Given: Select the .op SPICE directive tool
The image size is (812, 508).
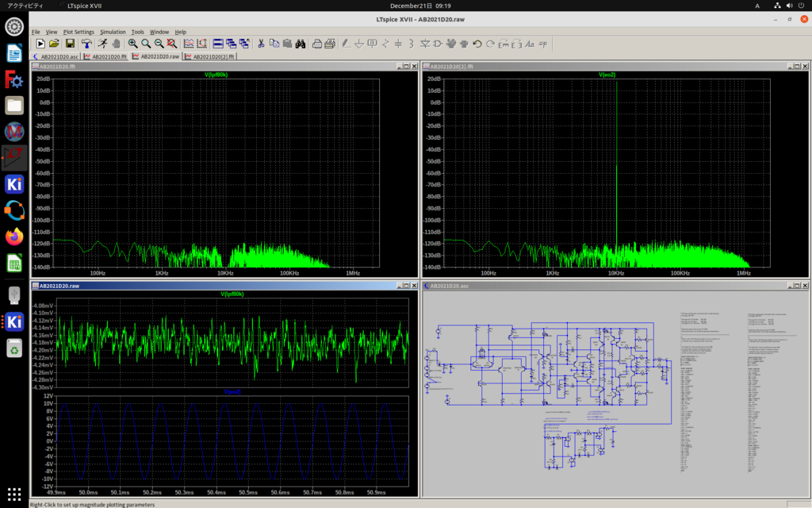Looking at the screenshot, I should tap(542, 44).
